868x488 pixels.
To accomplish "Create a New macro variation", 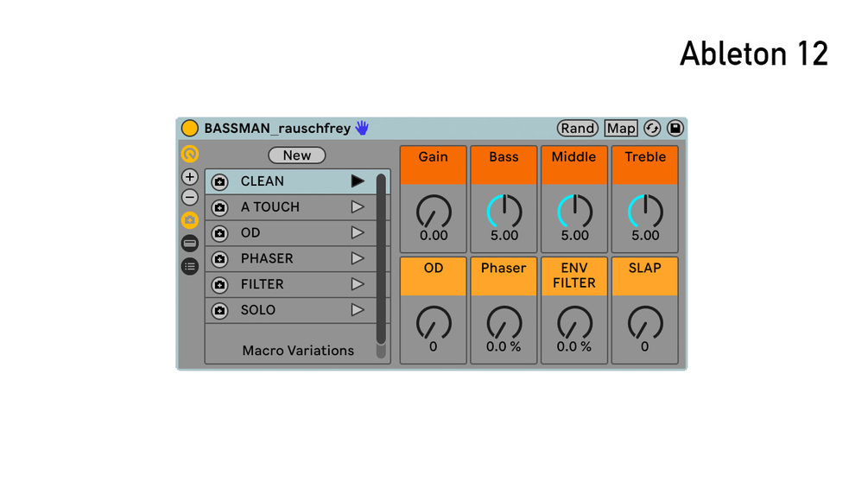I will pyautogui.click(x=297, y=155).
